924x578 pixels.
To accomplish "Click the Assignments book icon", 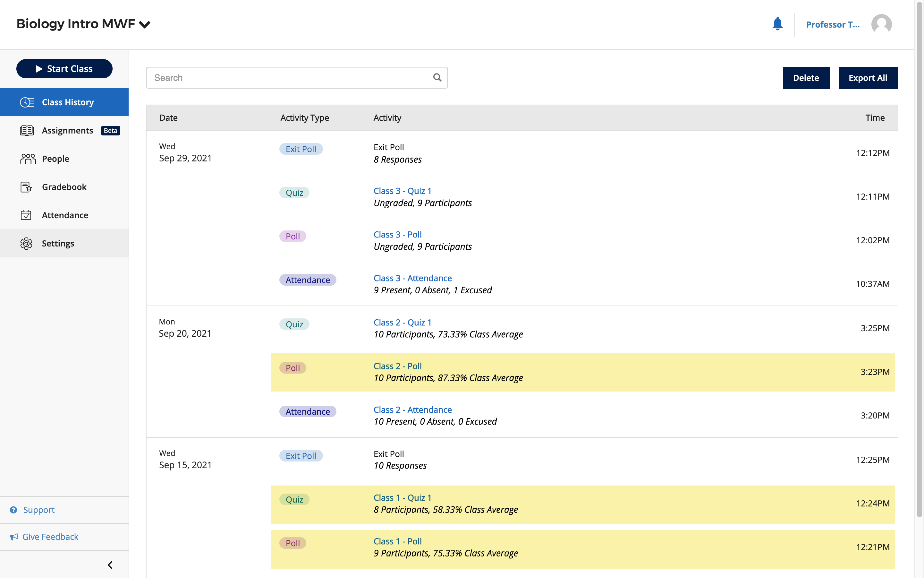I will pos(27,130).
